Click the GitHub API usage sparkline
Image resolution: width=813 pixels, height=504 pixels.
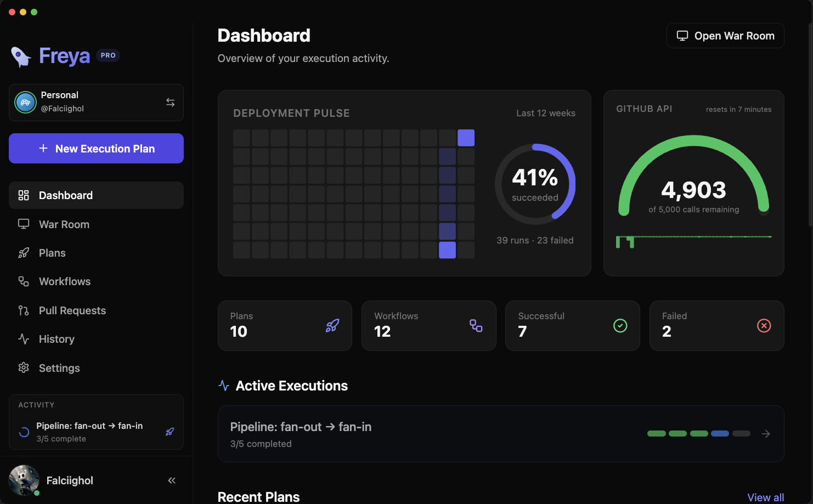coord(693,241)
